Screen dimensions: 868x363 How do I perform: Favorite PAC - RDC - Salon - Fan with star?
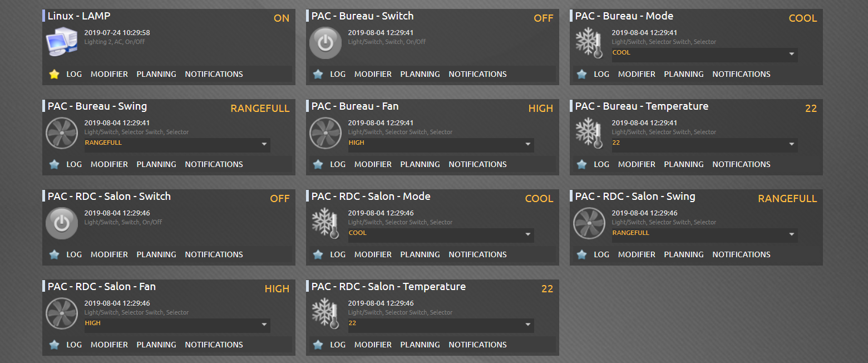coord(54,345)
